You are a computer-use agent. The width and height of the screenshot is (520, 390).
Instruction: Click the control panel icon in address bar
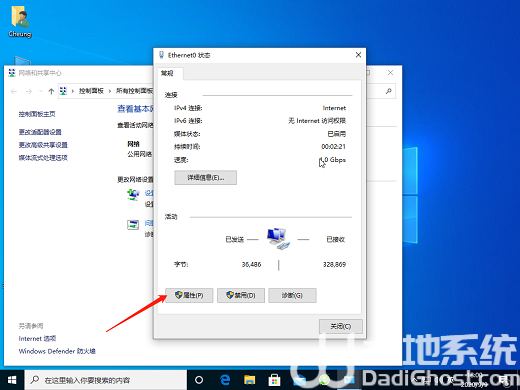click(63, 91)
